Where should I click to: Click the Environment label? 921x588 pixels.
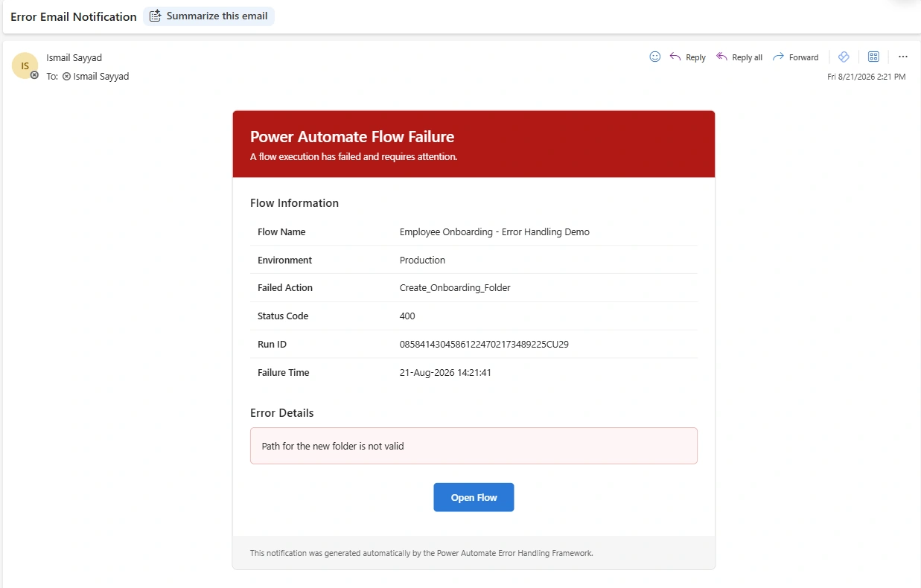pyautogui.click(x=284, y=261)
